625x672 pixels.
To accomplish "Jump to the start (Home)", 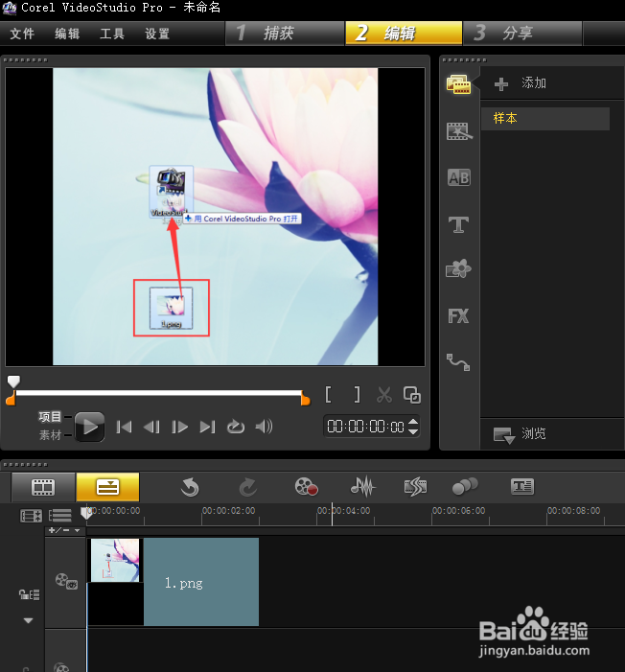I will point(124,427).
